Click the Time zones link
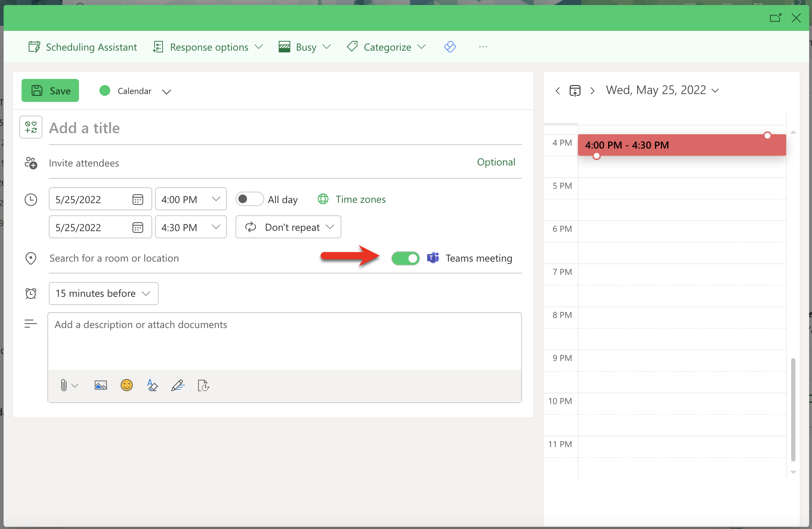This screenshot has height=529, width=812. [x=360, y=199]
